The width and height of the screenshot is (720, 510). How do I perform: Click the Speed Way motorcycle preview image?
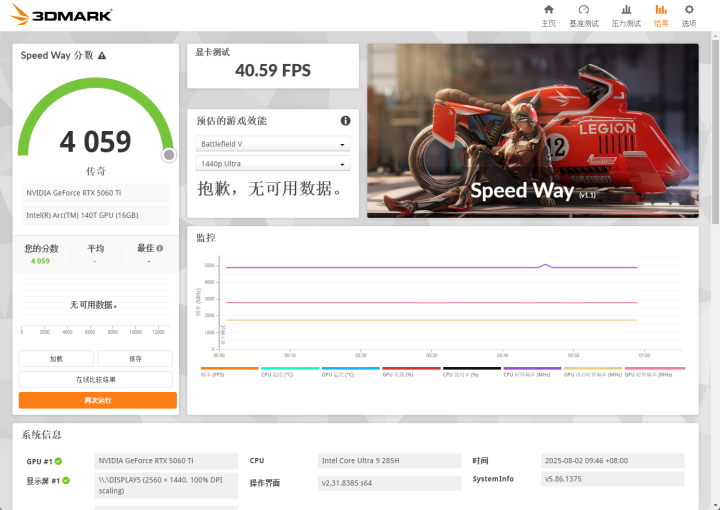coord(533,131)
